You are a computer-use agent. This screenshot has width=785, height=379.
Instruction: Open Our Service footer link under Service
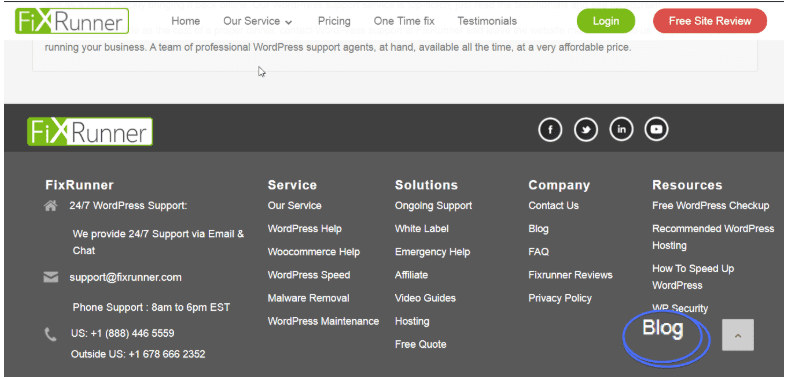point(294,206)
